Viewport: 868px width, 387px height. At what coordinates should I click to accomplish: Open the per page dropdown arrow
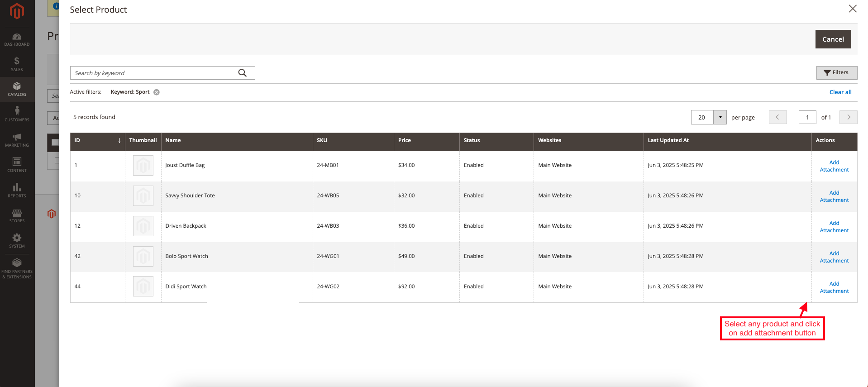[x=720, y=117]
